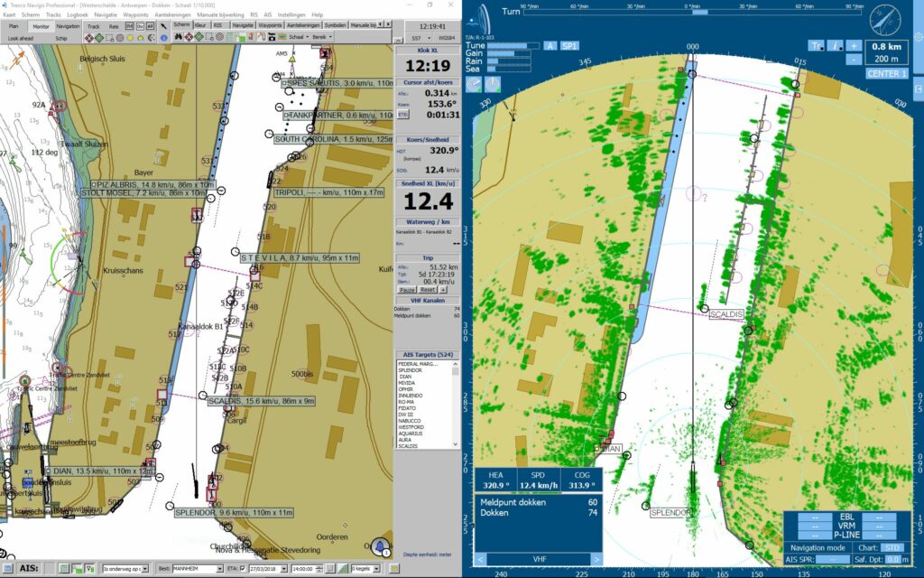The image size is (924, 578).
Task: Click the CENTER 1 radar button
Action: [886, 74]
